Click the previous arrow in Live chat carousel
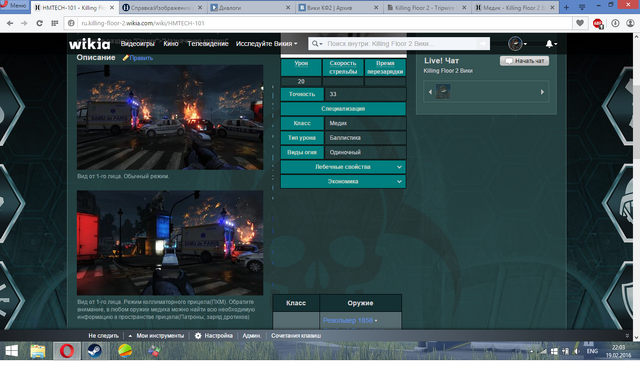Viewport: 640px width, 378px height. click(x=430, y=92)
